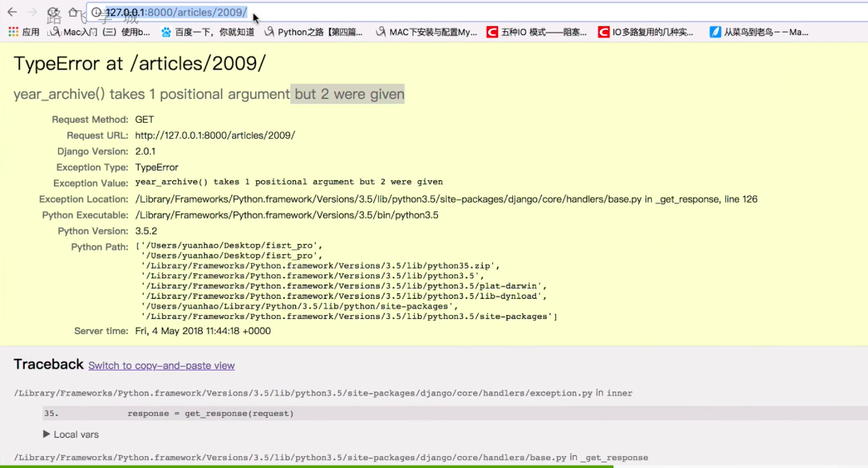
Task: Click the blue icon before 从菜鸟到老鸟
Action: pyautogui.click(x=715, y=32)
